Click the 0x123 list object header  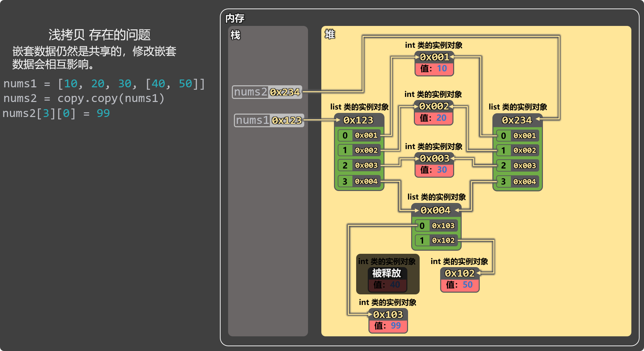[359, 120]
